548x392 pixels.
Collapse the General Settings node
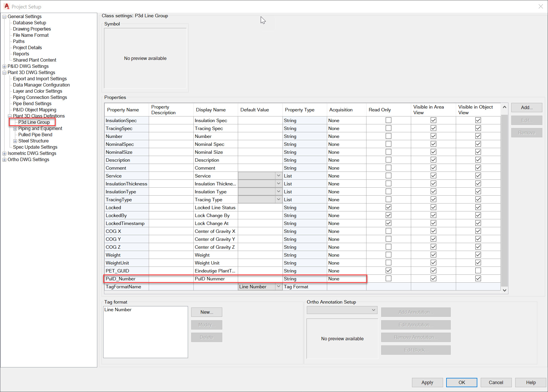click(5, 16)
